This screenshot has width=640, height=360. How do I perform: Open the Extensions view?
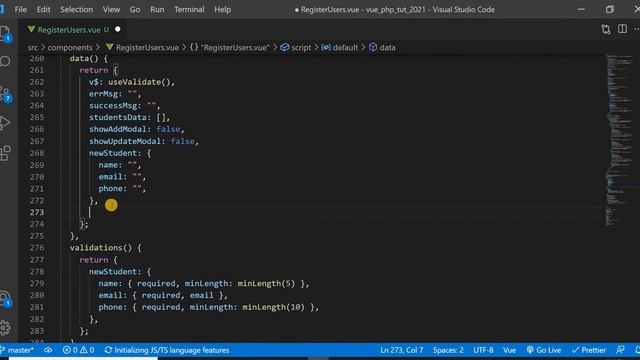pyautogui.click(x=5, y=153)
